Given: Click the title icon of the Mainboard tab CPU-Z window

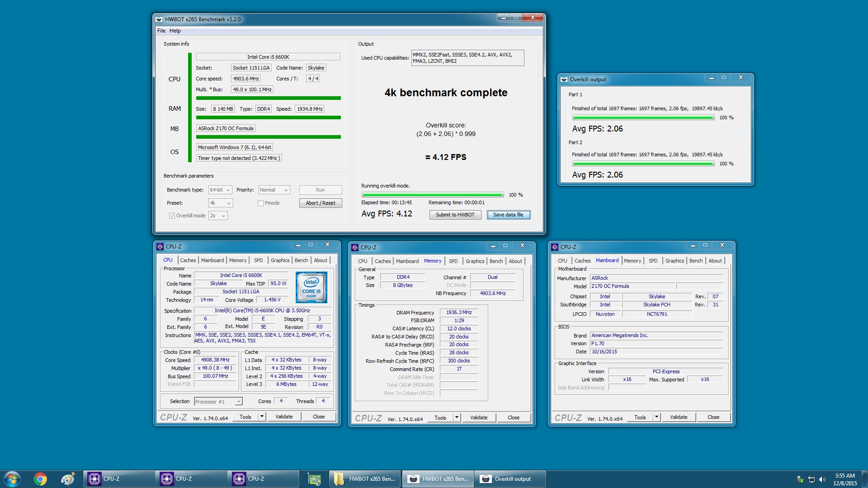Looking at the screenshot, I should [555, 247].
